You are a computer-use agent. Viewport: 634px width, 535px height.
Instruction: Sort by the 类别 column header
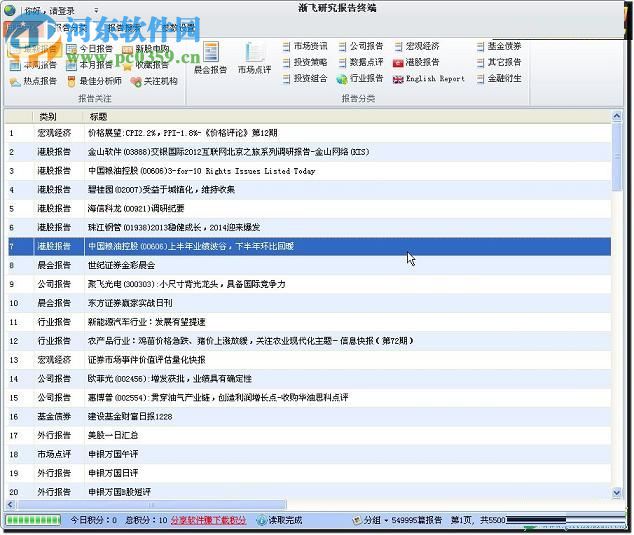pyautogui.click(x=48, y=117)
